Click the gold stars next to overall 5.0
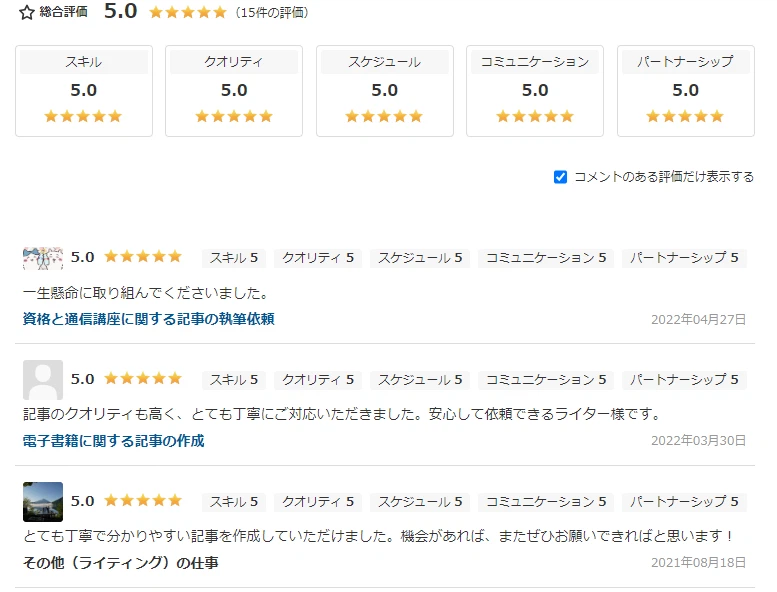Viewport: 777px width, 592px height. click(x=187, y=13)
